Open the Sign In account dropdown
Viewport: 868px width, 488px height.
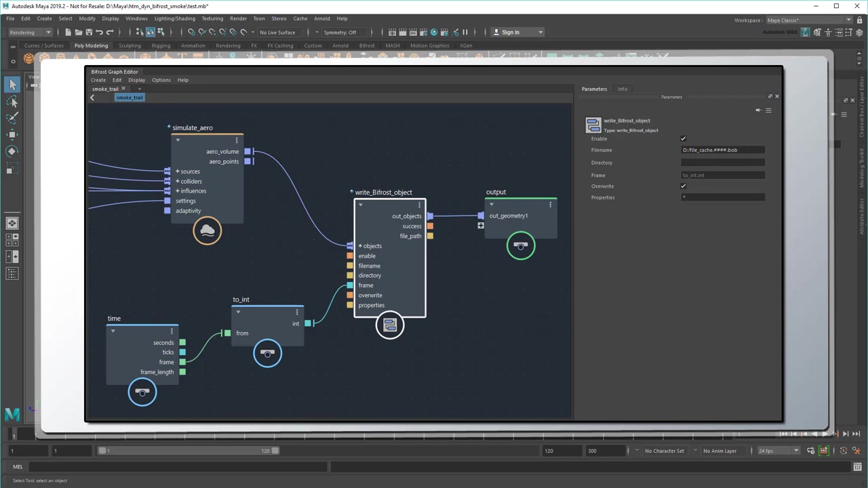click(x=540, y=32)
